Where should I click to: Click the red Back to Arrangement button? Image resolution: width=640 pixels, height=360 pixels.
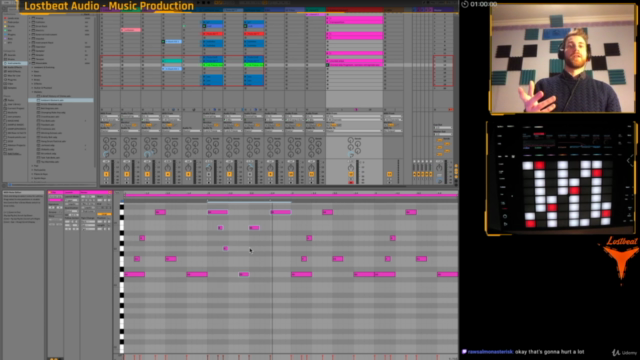tap(451, 109)
